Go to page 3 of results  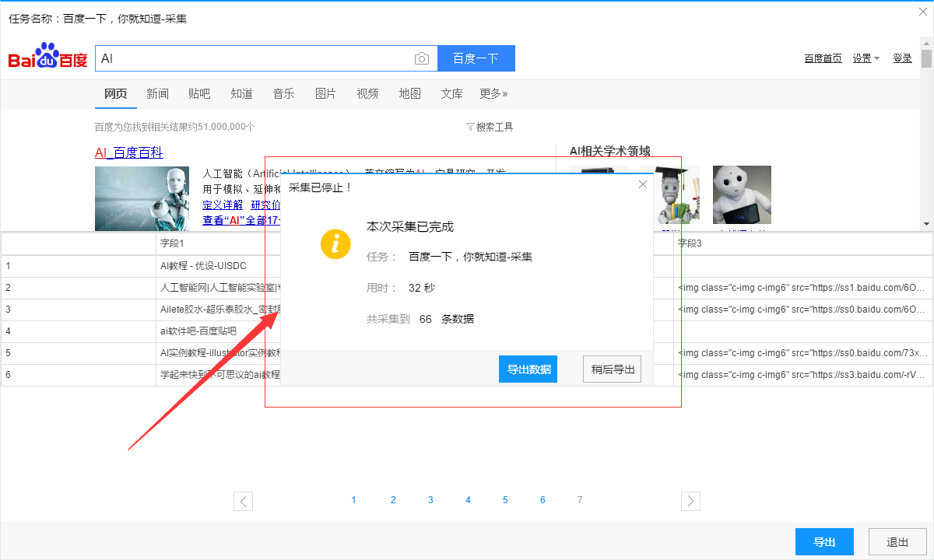coord(430,500)
